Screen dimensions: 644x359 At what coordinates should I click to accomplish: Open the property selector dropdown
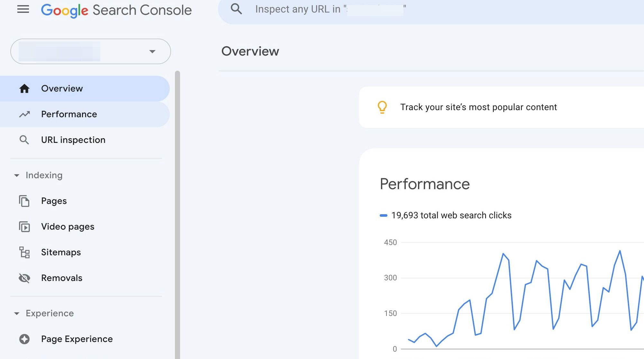pyautogui.click(x=91, y=51)
